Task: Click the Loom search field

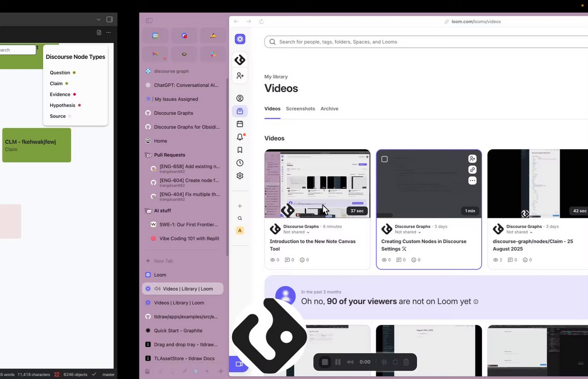Action: [426, 42]
